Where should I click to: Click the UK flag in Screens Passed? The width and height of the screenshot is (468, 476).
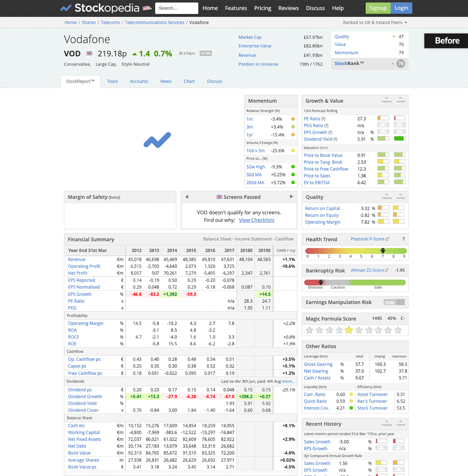click(219, 197)
